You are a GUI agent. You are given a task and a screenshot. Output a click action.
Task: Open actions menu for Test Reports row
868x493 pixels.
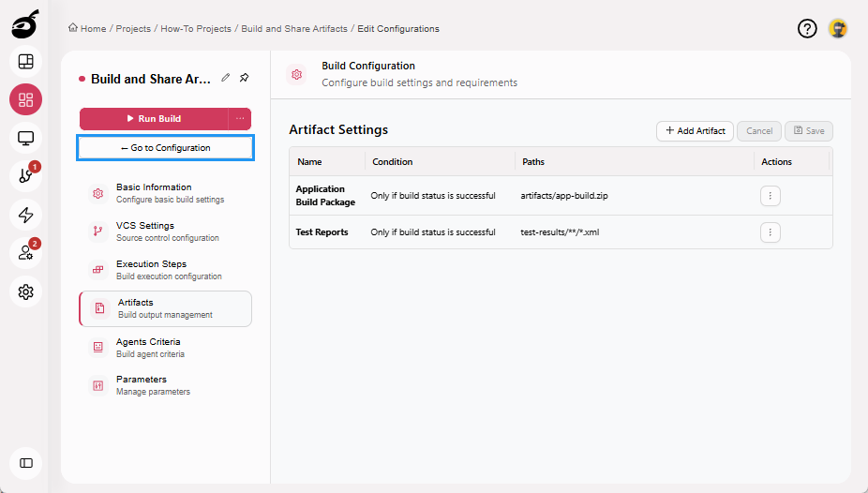(770, 232)
